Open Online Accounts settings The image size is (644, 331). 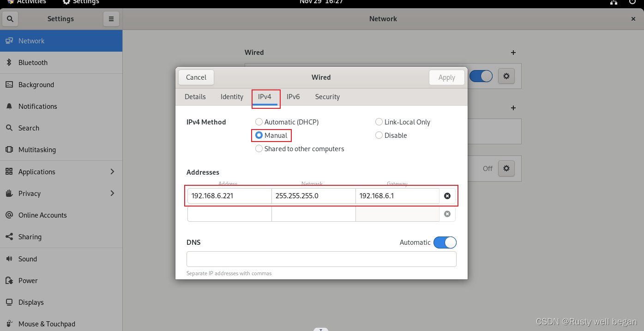[61, 215]
